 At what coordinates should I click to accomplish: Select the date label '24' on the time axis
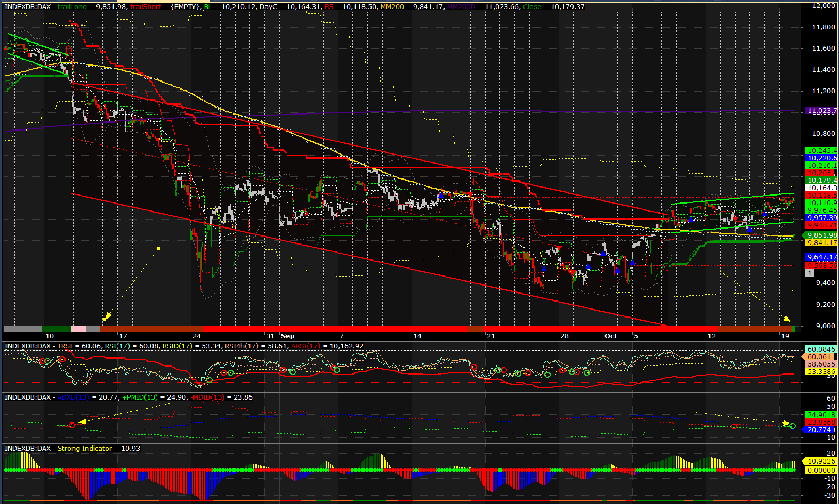[x=197, y=336]
